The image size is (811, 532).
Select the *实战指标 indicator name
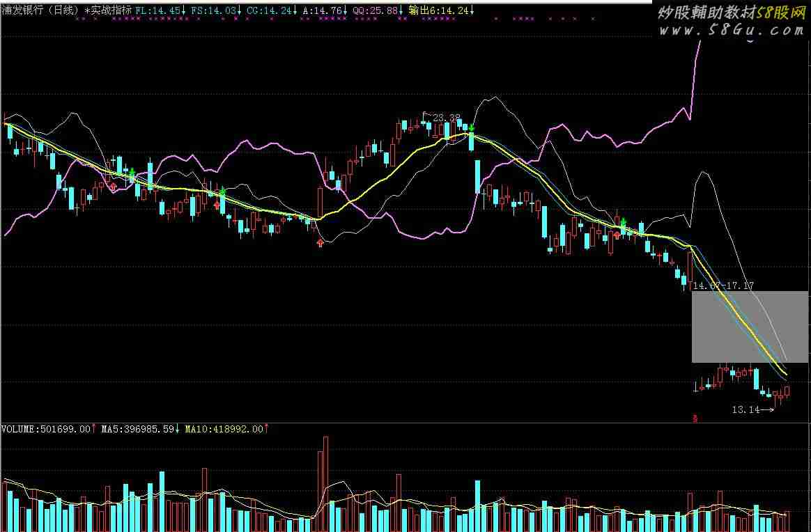108,10
